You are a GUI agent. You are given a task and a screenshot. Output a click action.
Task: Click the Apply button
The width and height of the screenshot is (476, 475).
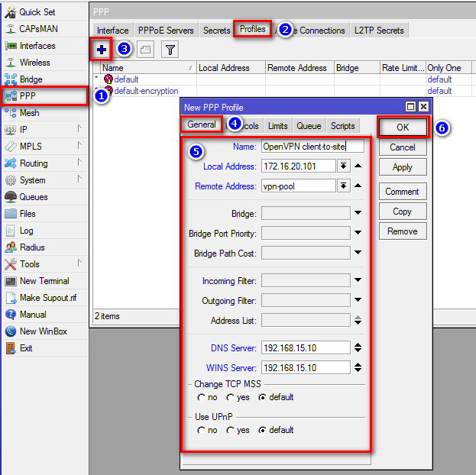[x=403, y=167]
